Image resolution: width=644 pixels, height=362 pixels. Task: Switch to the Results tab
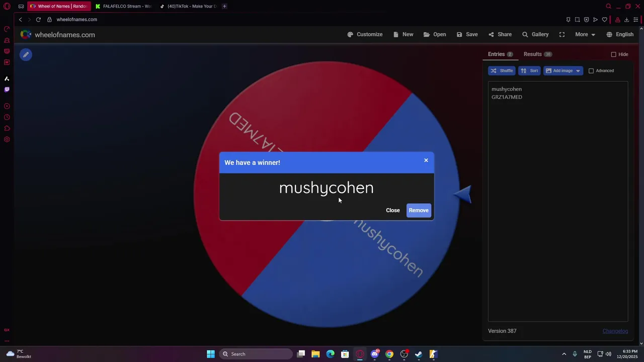pyautogui.click(x=537, y=54)
